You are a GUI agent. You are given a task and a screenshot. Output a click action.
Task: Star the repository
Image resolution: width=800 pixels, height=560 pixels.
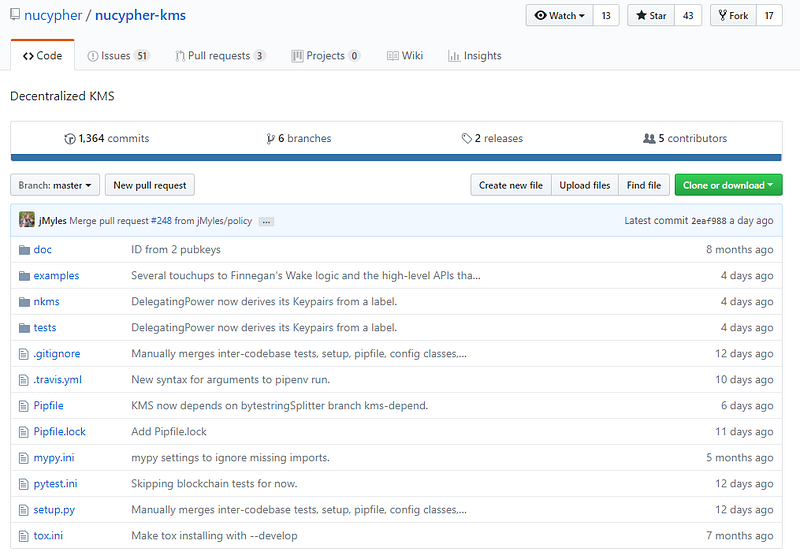tap(651, 15)
